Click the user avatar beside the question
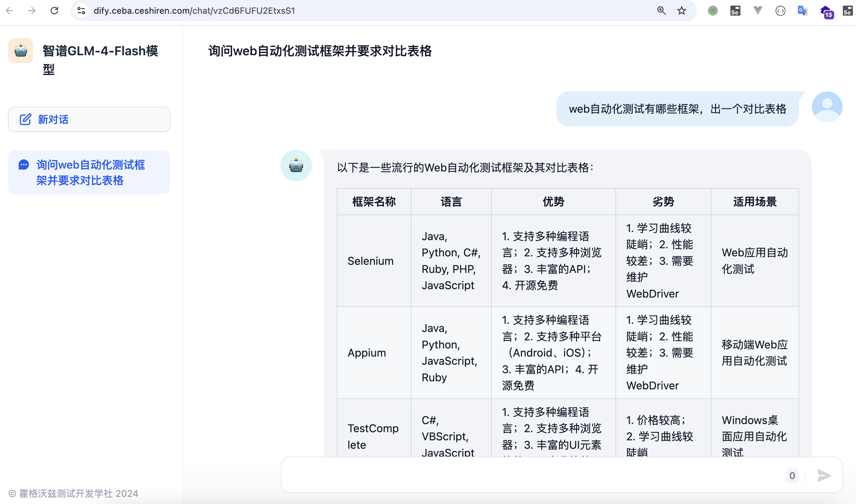 pyautogui.click(x=827, y=107)
